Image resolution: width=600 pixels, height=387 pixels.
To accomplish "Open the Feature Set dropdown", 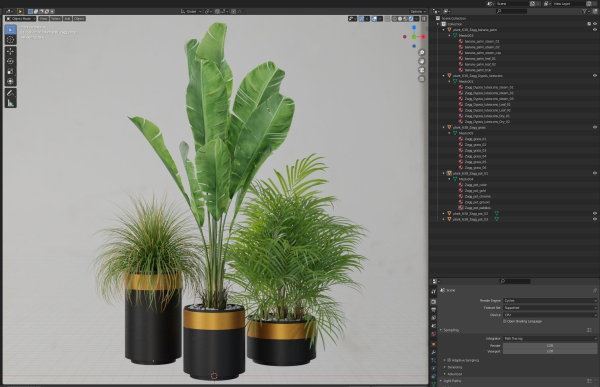I will click(x=550, y=307).
